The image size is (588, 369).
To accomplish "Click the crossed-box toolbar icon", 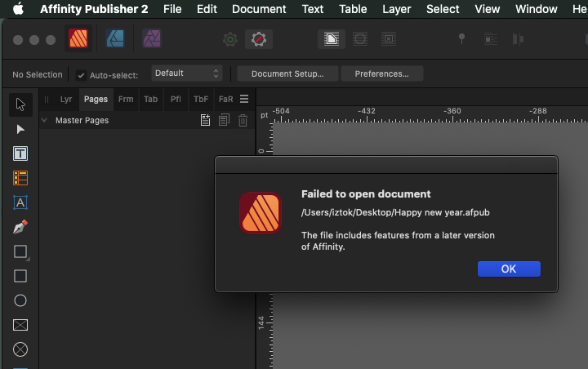I will (x=389, y=39).
